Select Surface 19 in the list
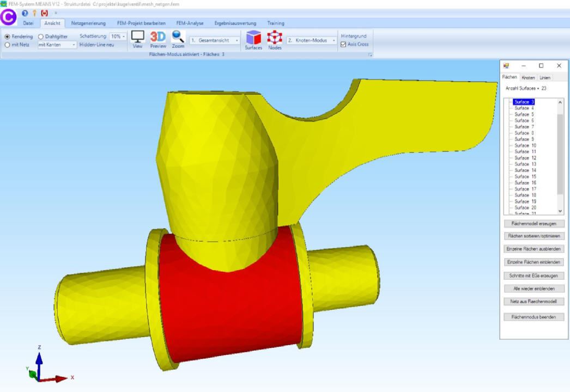Screen dimensions: 570x392 click(525, 201)
